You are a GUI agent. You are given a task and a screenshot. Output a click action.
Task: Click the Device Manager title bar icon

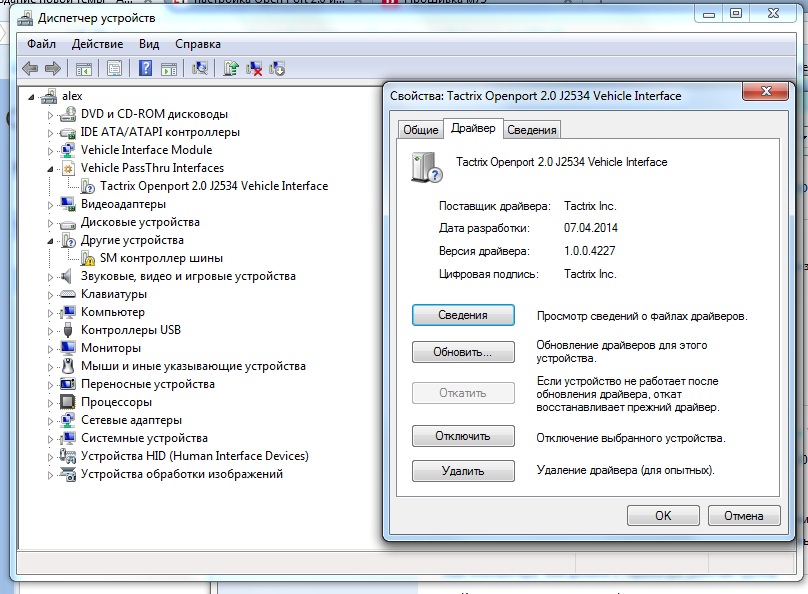point(25,19)
